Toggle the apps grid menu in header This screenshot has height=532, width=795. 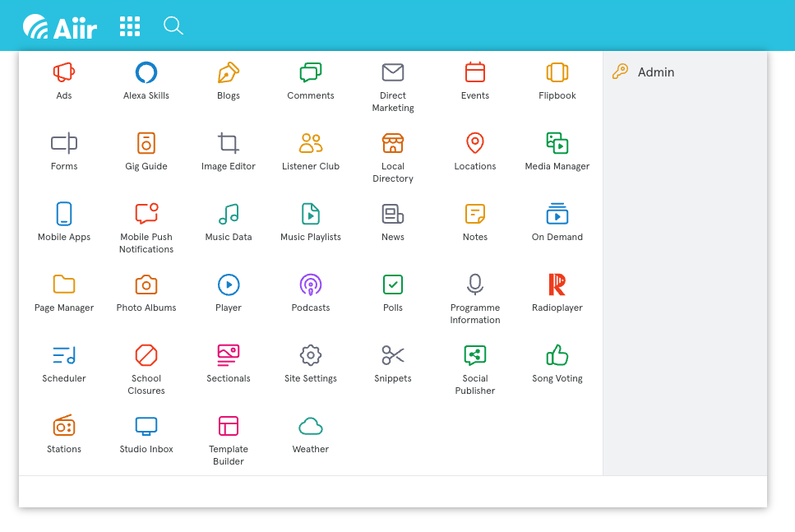[x=130, y=26]
